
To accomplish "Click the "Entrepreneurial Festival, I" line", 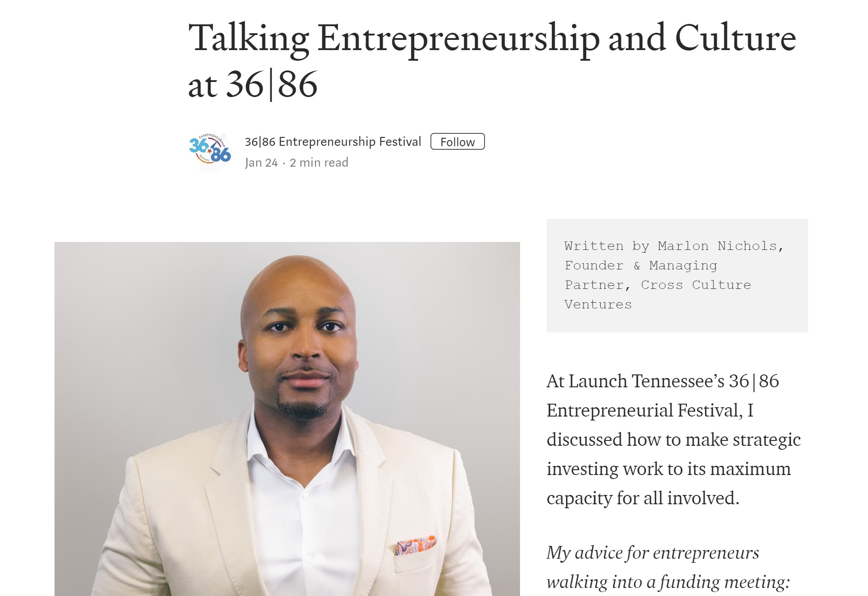I will [x=650, y=410].
